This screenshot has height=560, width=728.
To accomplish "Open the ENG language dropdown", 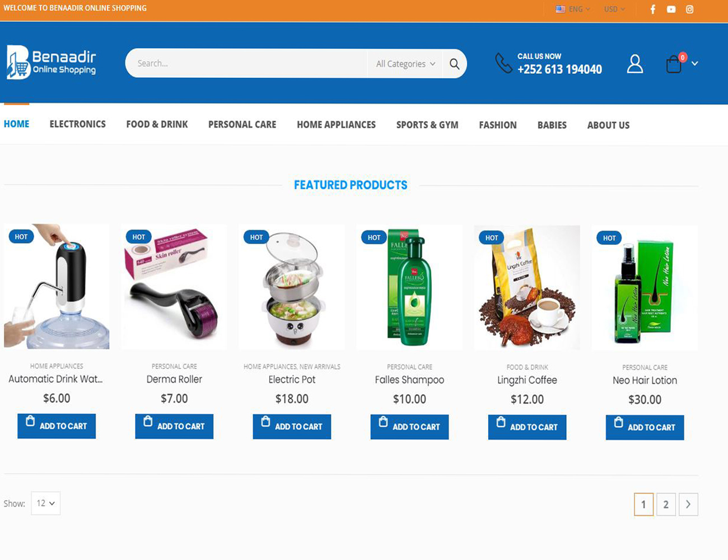I will click(573, 10).
